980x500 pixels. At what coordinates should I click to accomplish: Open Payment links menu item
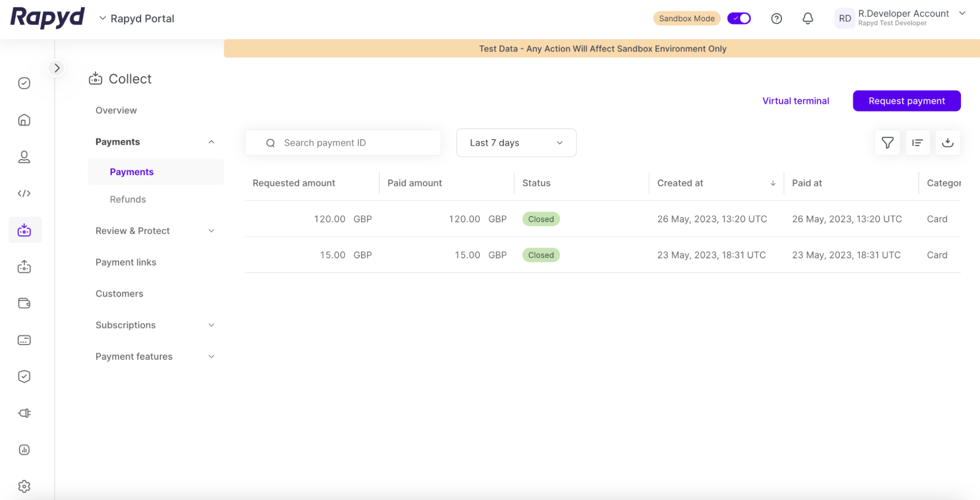pos(126,262)
